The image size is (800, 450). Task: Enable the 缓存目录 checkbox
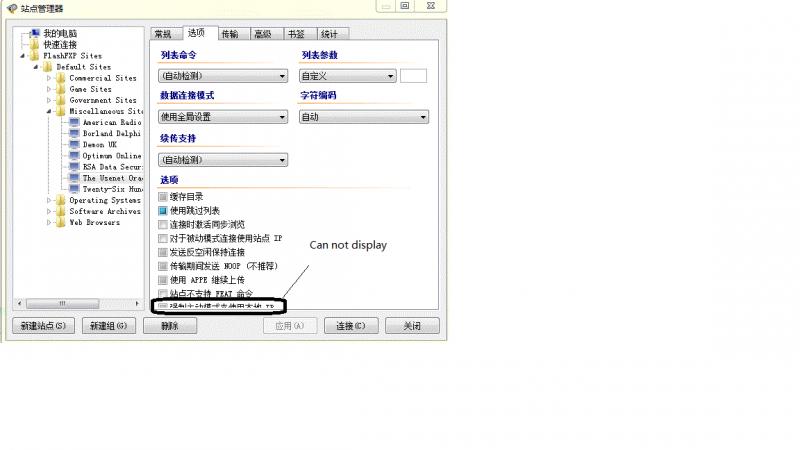pos(163,197)
